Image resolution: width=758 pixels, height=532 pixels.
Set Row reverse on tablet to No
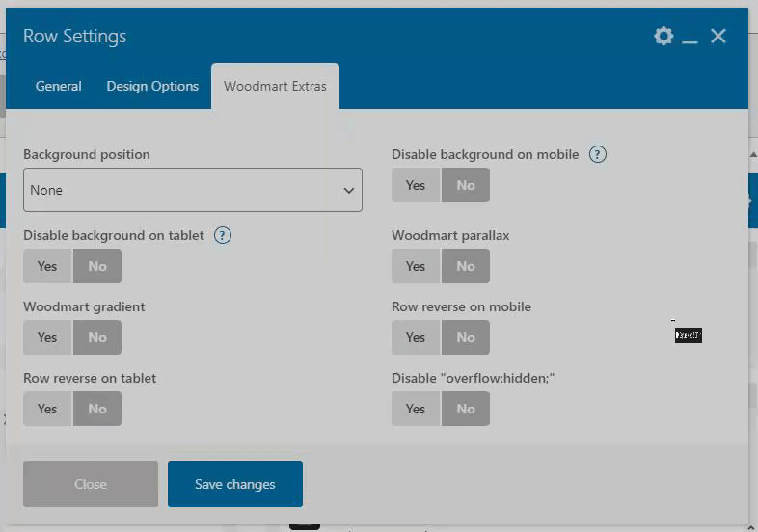pyautogui.click(x=97, y=409)
